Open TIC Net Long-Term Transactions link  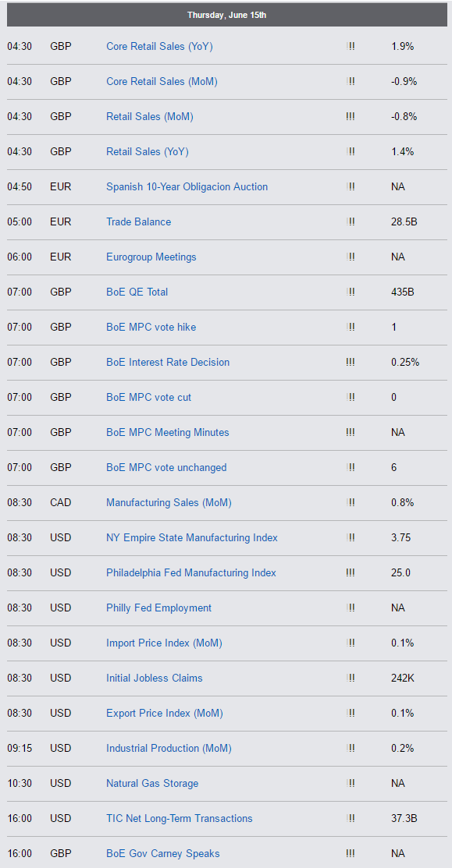coord(180,818)
